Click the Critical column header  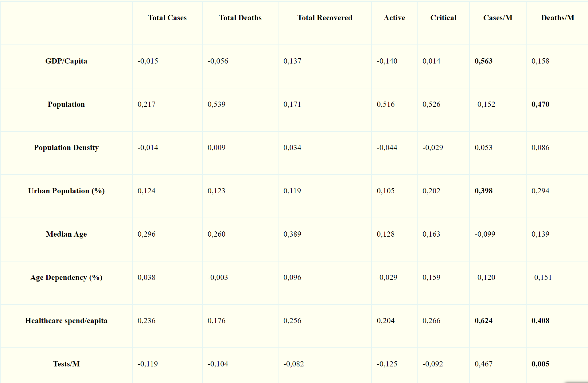[x=443, y=18]
